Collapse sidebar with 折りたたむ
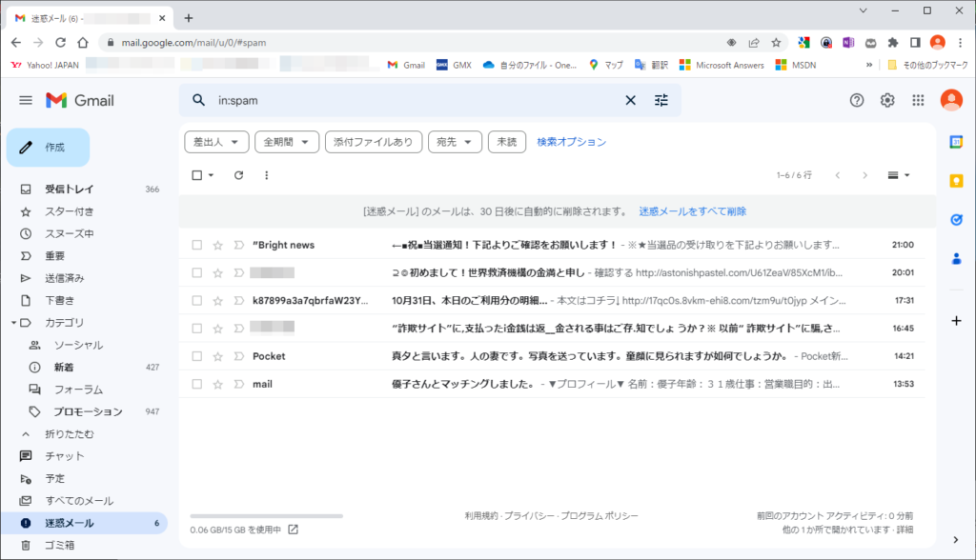976x560 pixels. [x=69, y=434]
